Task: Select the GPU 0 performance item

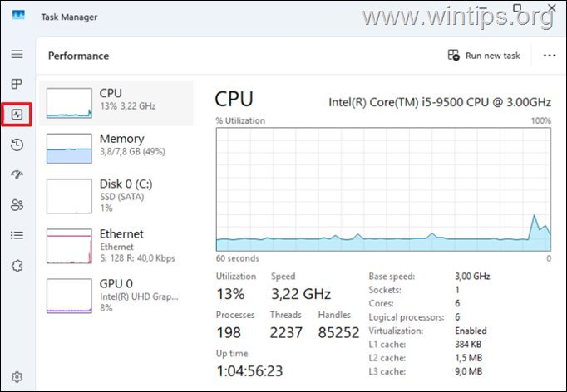Action: tap(116, 296)
